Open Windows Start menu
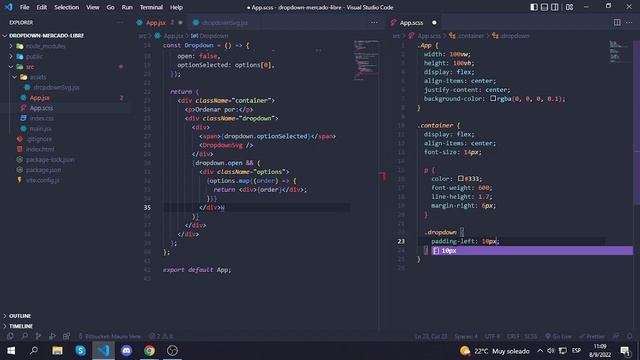Image resolution: width=640 pixels, height=360 pixels. click(11, 351)
